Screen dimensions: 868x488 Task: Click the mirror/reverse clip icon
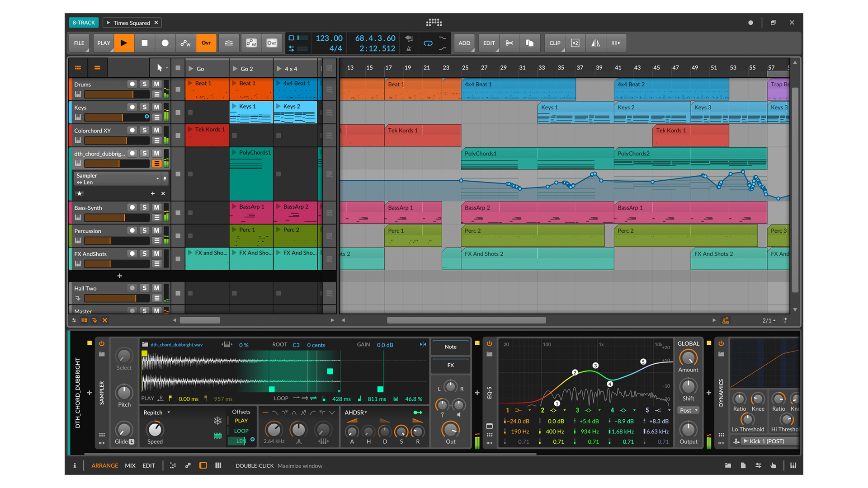[595, 43]
